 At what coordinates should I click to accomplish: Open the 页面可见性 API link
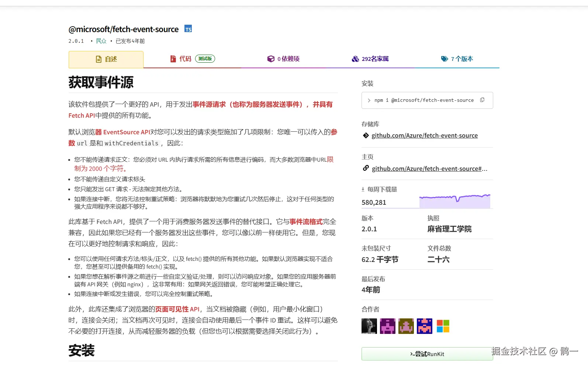(x=177, y=309)
